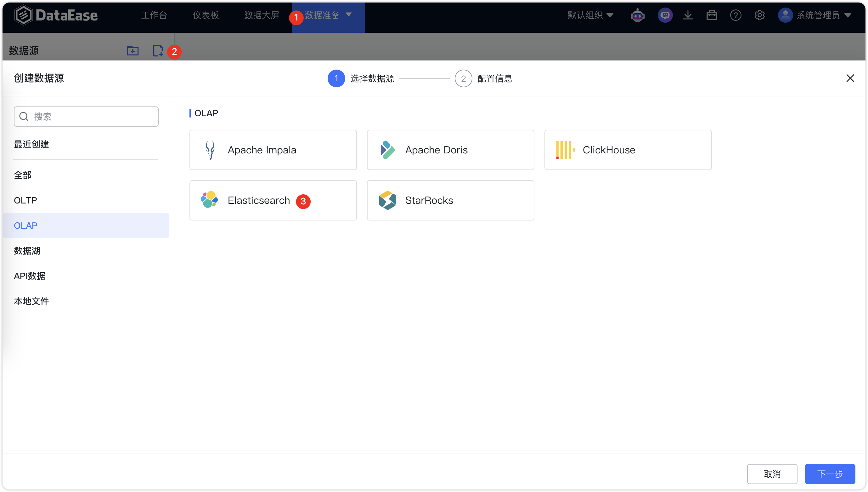Click the ClickHouse yellow bars icon

pyautogui.click(x=565, y=150)
